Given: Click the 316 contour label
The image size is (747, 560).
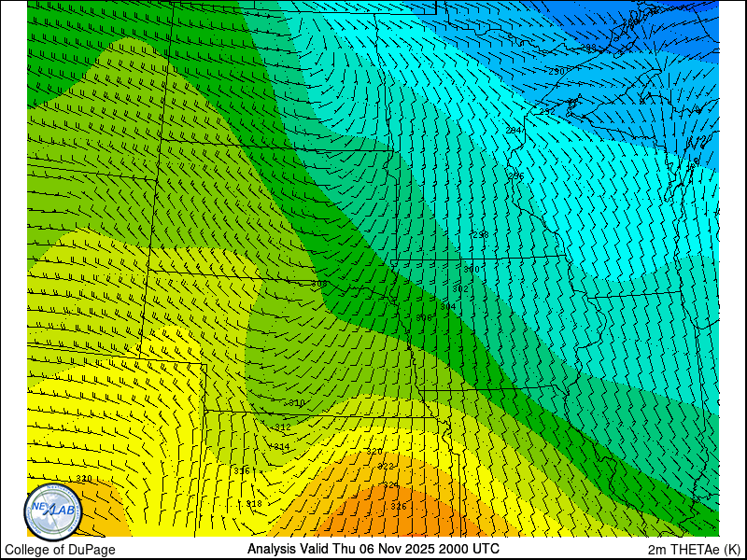Looking at the screenshot, I should tap(242, 471).
